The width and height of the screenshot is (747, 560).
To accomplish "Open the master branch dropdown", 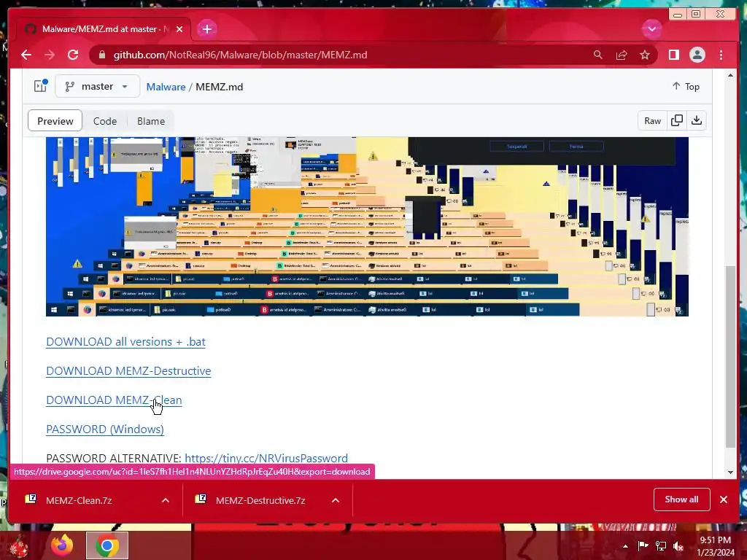I will (x=97, y=86).
